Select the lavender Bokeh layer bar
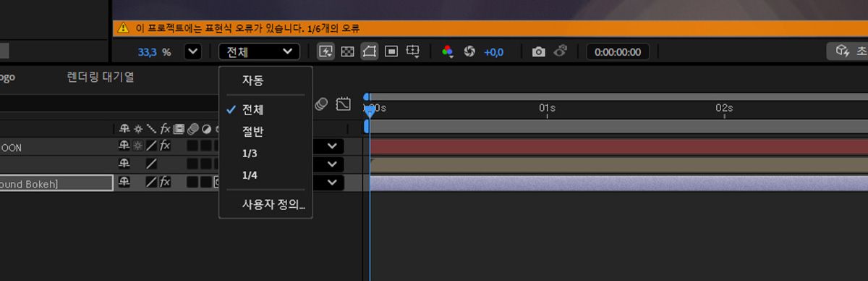 pyautogui.click(x=618, y=183)
